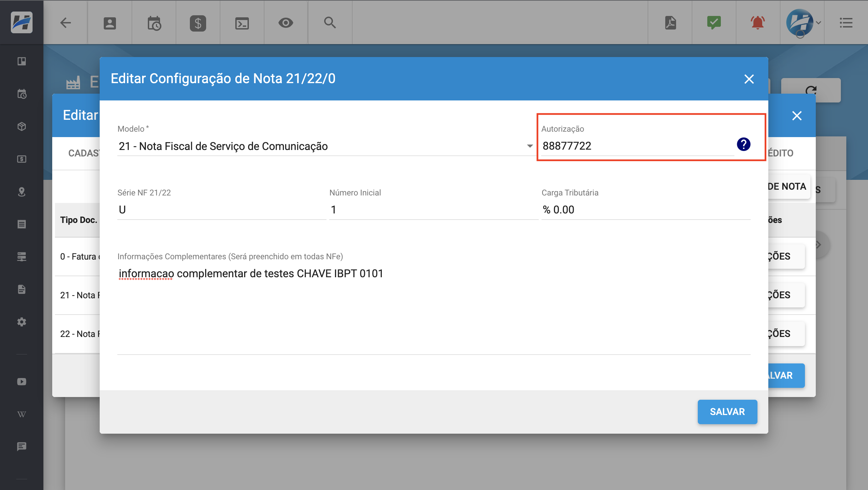Click the eye icon in top toolbar
Image resolution: width=868 pixels, height=490 pixels.
[286, 23]
